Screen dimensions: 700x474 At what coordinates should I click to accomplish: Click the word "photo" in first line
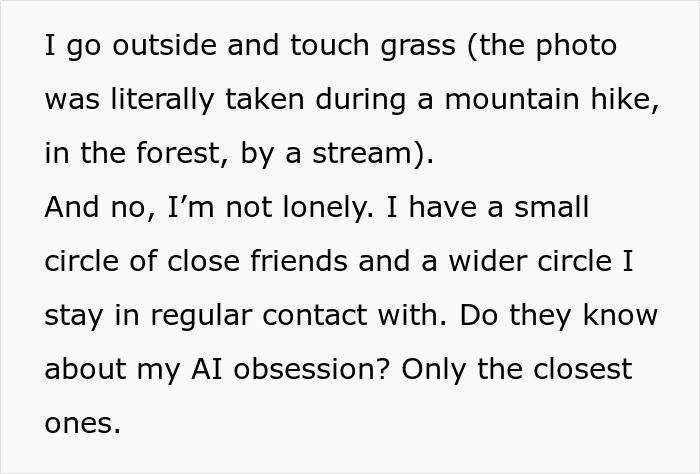(x=576, y=46)
